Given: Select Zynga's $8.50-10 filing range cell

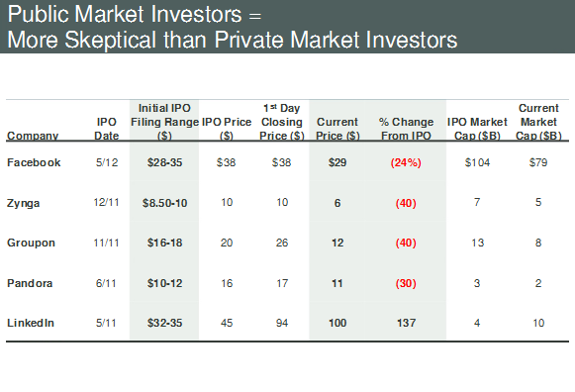Looking at the screenshot, I should click(164, 203).
